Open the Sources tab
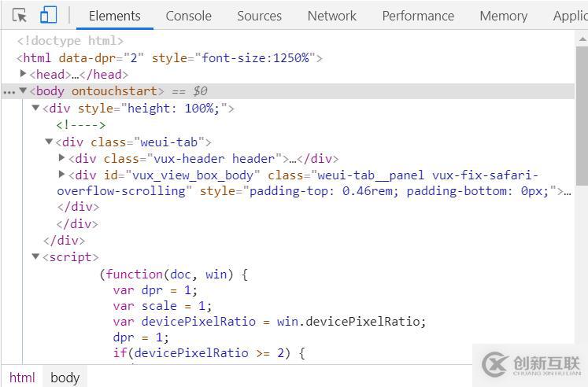 click(x=259, y=16)
